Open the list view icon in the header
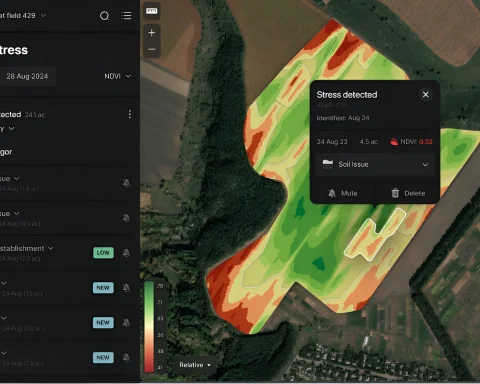This screenshot has height=384, width=480. (x=126, y=16)
